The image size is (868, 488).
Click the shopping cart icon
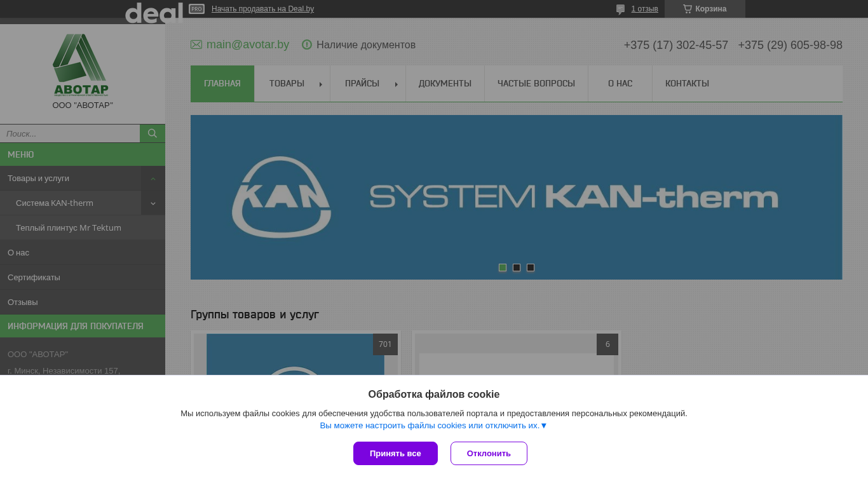(687, 9)
